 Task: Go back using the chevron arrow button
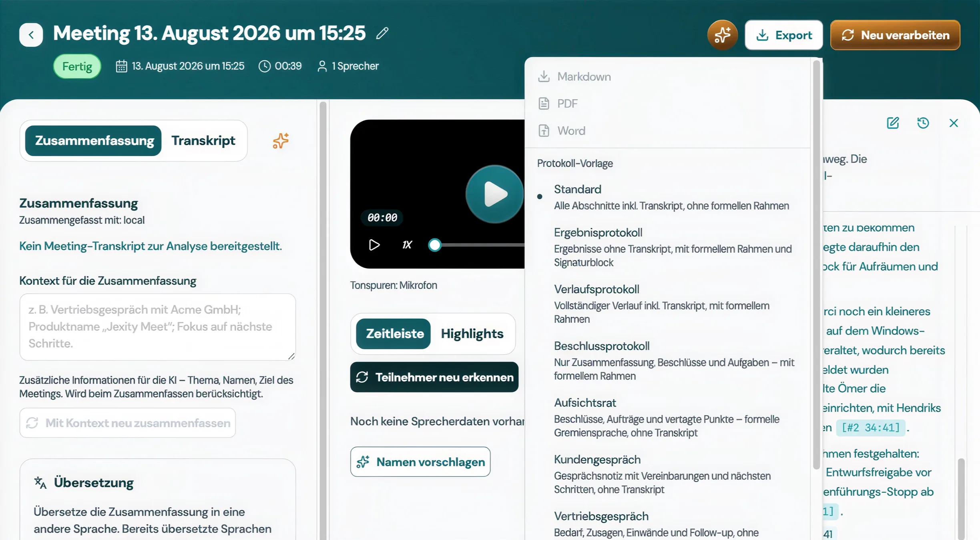click(31, 35)
